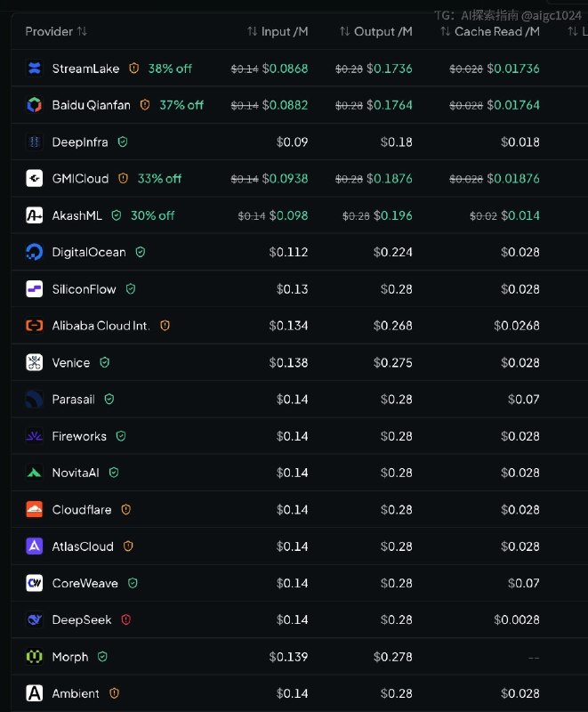
Task: Click the orange shield beside Baidu Qianfan
Action: [145, 105]
